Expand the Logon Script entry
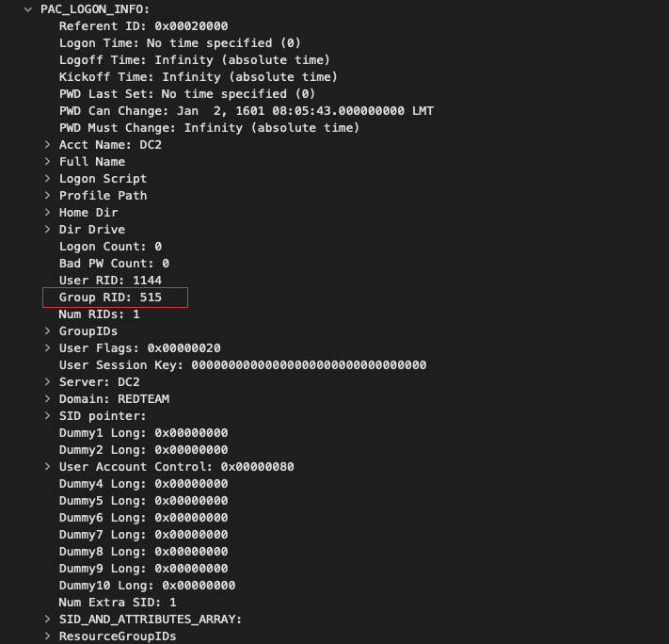Viewport: 669px width, 644px height. [47, 179]
